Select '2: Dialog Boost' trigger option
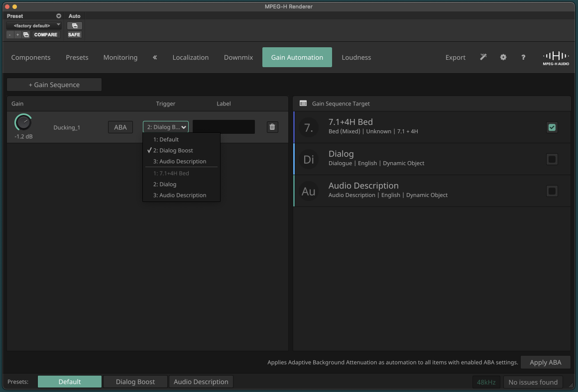Screen dimensions: 578x392 pyautogui.click(x=181, y=150)
